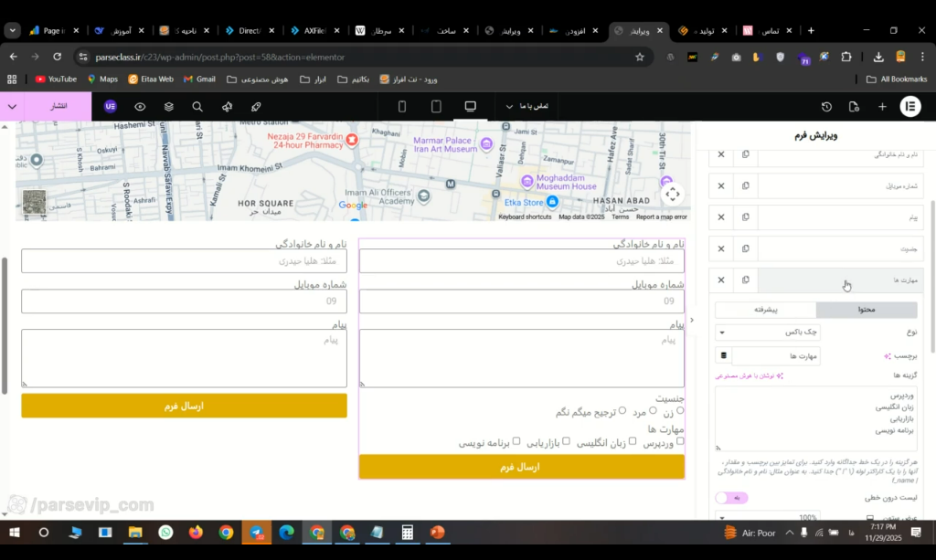
Task: Expand publish options arrow beside انتشار
Action: click(13, 106)
